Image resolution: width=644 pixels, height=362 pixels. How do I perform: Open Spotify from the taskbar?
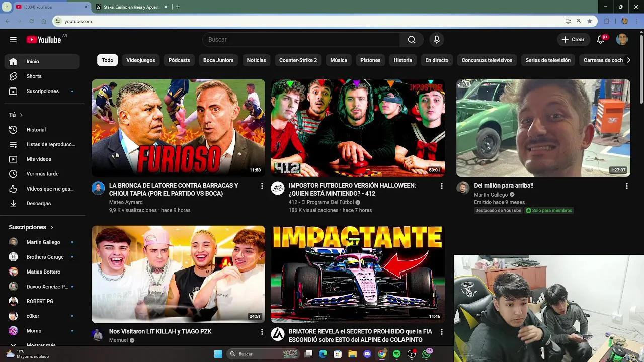coord(396,354)
